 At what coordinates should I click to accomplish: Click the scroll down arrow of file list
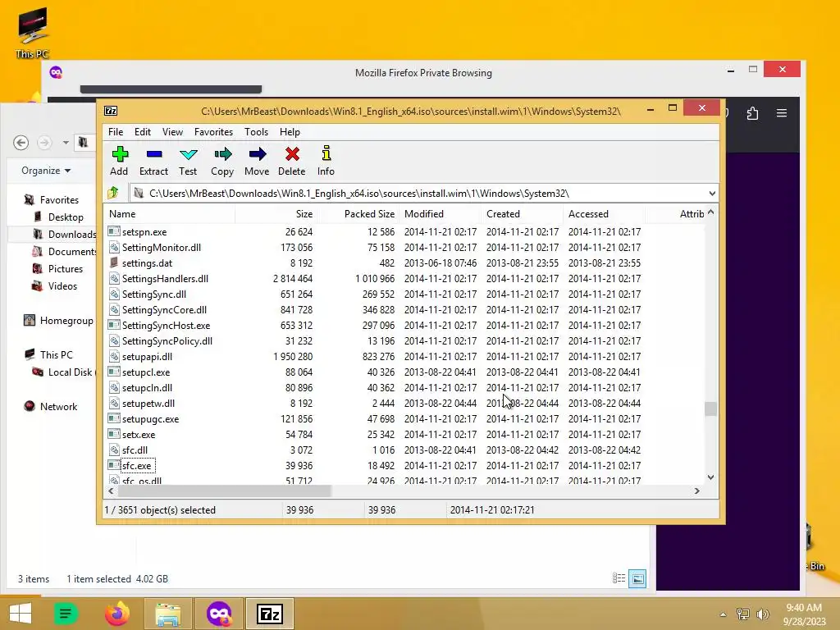click(711, 477)
